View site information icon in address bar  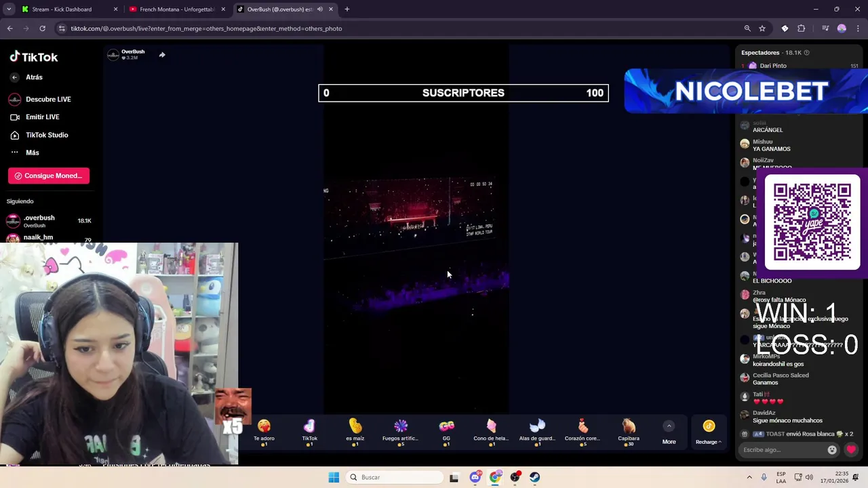click(62, 28)
